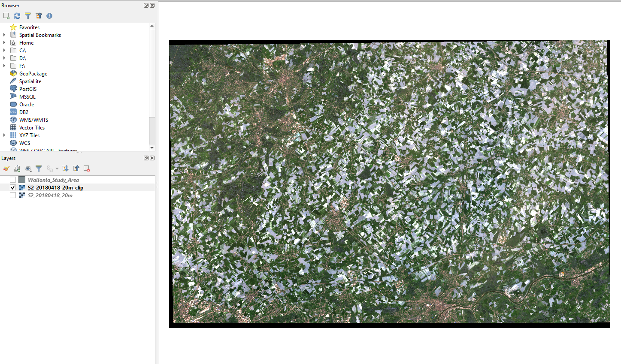Click the Add Group icon in Layers
Viewport: 621px width, 364px height.
coord(17,168)
